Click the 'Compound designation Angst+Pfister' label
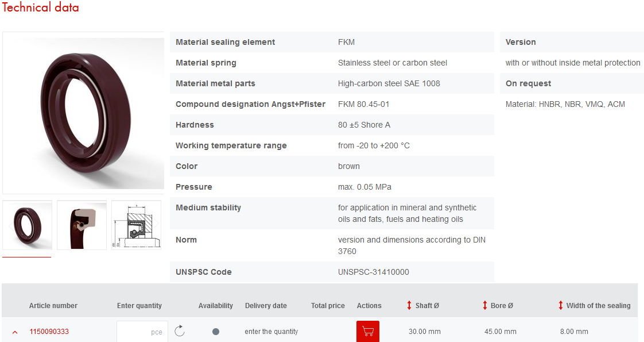Image resolution: width=644 pixels, height=342 pixels. pos(250,104)
